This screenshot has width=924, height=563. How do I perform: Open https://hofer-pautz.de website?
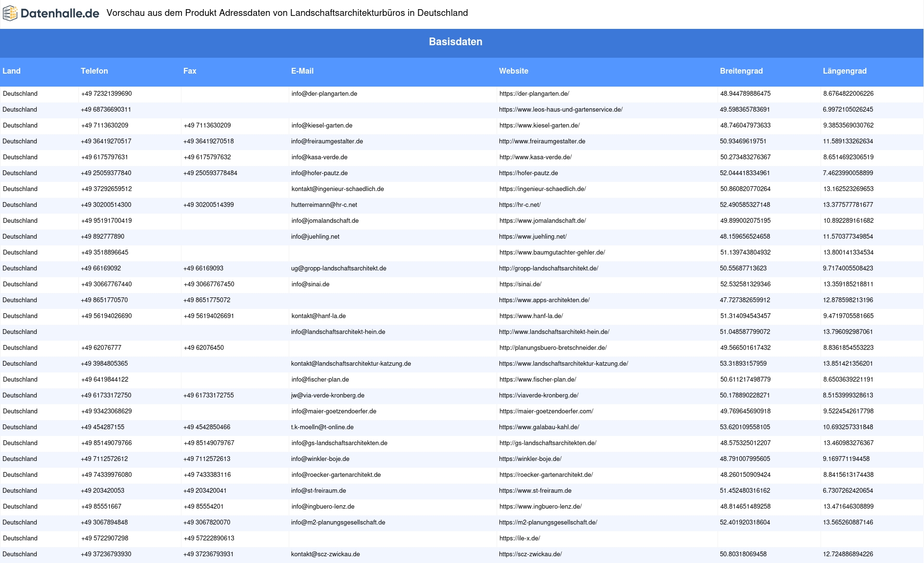click(528, 173)
